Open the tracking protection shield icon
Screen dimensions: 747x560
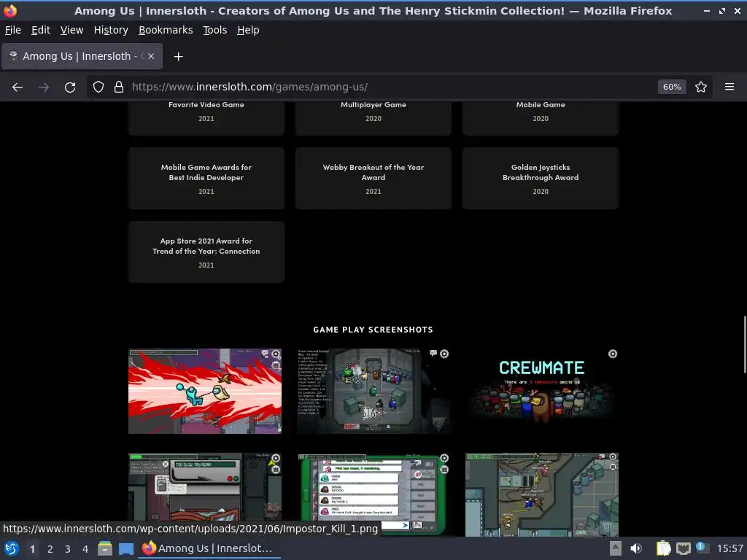point(98,87)
